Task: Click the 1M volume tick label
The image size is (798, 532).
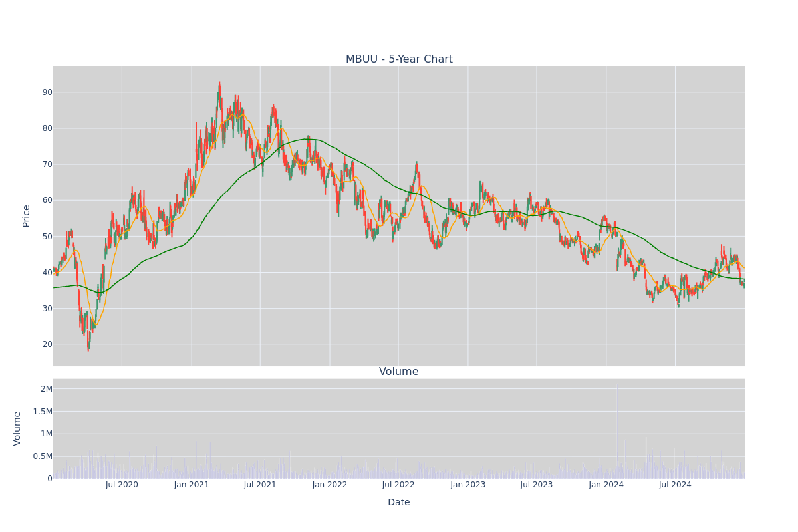Action: click(47, 434)
